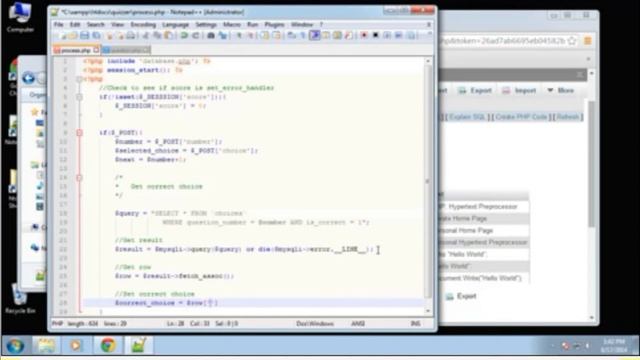The image size is (640, 360).
Task: Toggle synchronize vertical scrolling
Action: [x=265, y=36]
